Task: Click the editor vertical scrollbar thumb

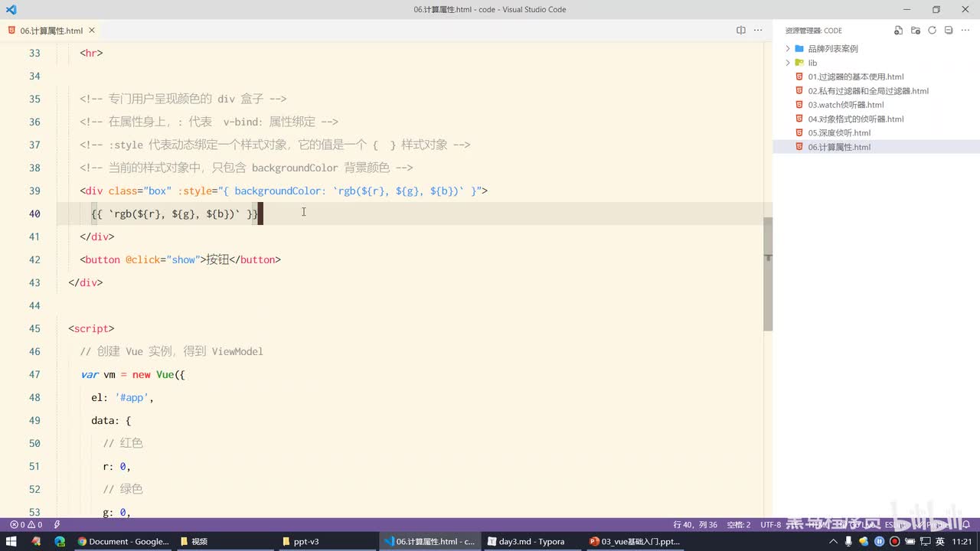Action: tap(768, 274)
